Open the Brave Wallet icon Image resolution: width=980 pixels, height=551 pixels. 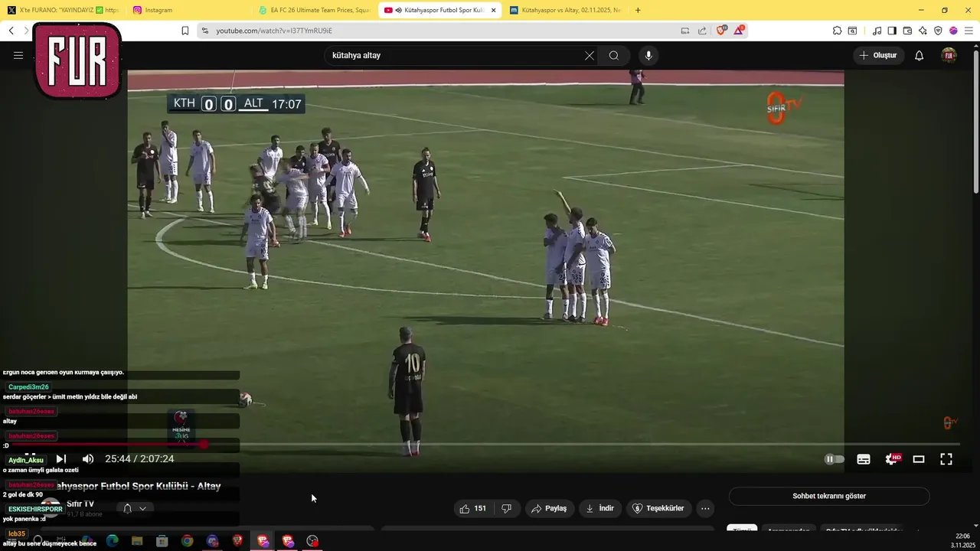(907, 31)
